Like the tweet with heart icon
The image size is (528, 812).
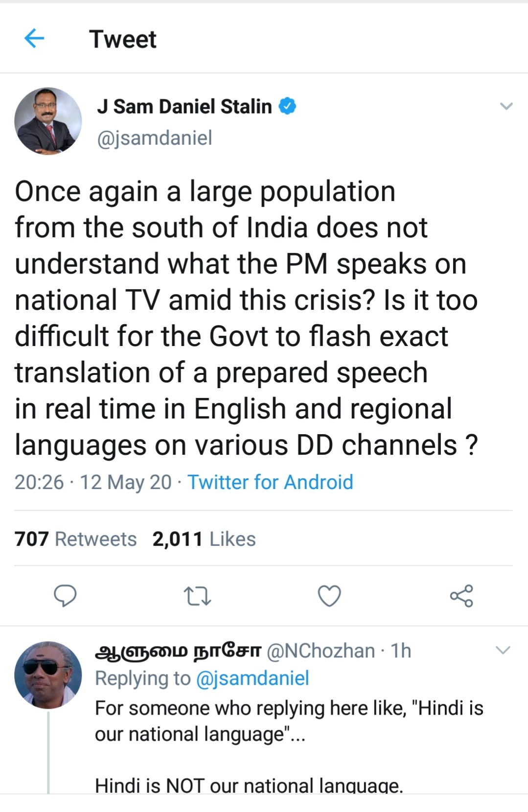point(329,596)
